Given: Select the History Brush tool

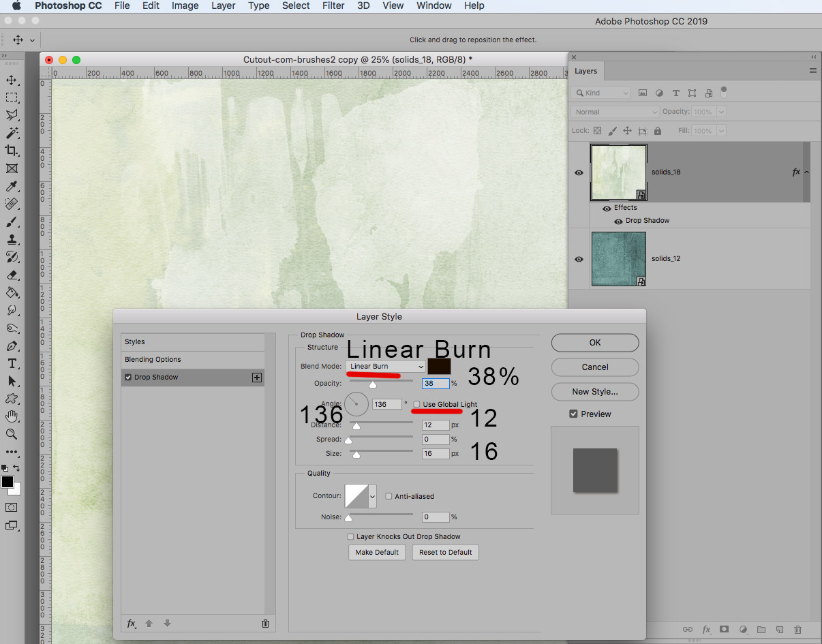Looking at the screenshot, I should [x=12, y=257].
